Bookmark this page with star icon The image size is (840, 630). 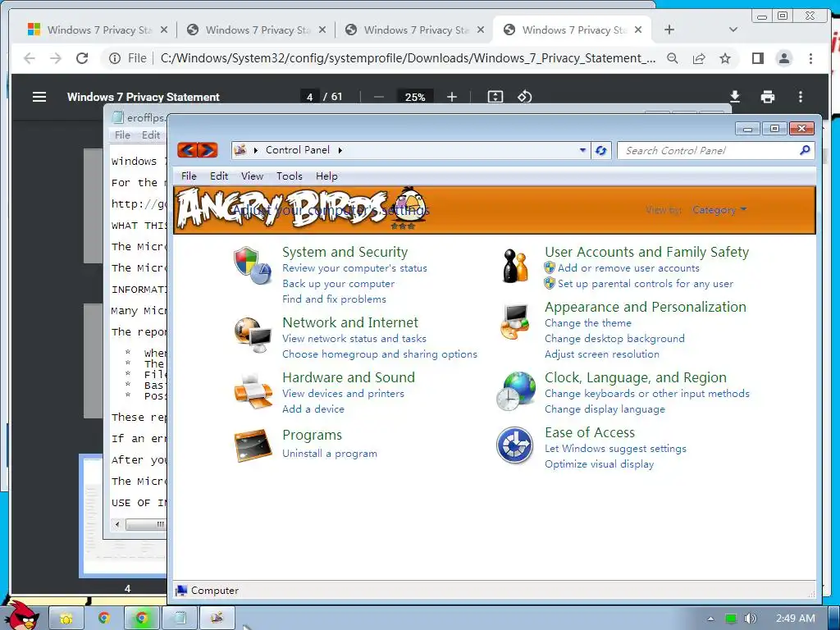click(725, 58)
